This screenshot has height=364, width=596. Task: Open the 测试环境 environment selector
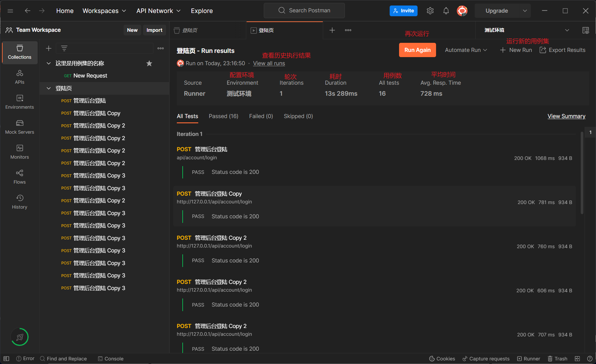pyautogui.click(x=526, y=30)
